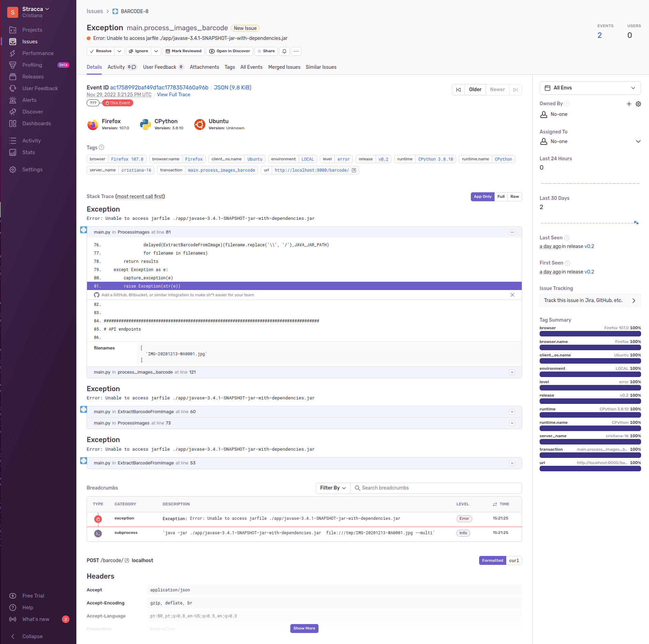This screenshot has height=644, width=649.
Task: Open Alerts in the sidebar
Action: click(29, 100)
